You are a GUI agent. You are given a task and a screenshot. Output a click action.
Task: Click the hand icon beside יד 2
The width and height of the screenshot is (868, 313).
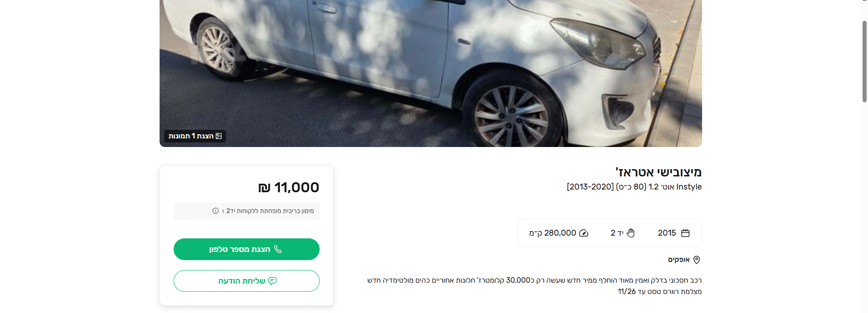tap(631, 233)
